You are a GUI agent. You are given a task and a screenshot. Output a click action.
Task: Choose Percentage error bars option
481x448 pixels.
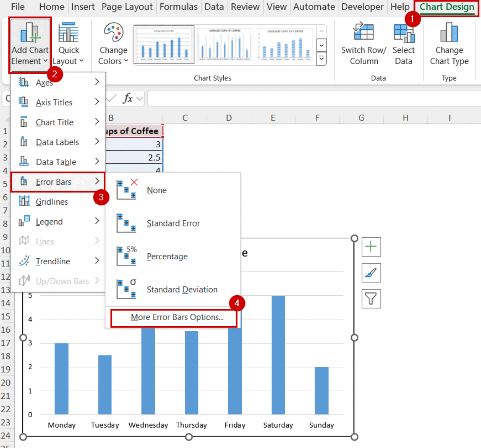167,256
